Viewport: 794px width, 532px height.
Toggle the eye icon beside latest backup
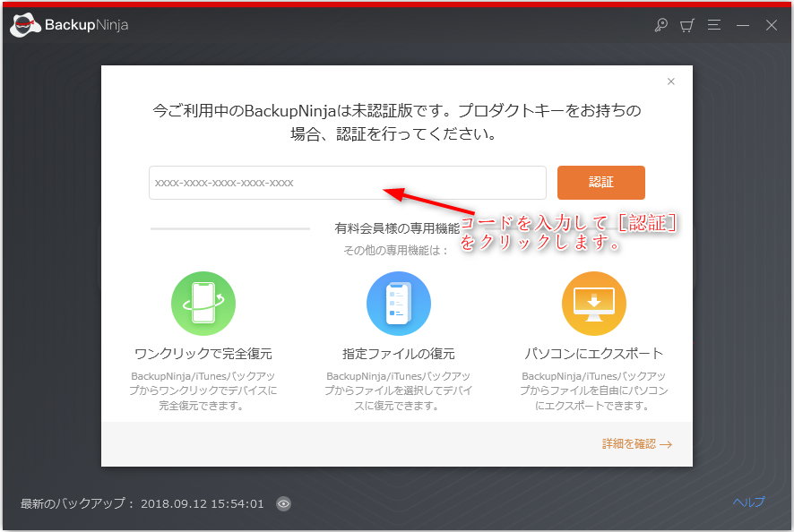pyautogui.click(x=283, y=503)
